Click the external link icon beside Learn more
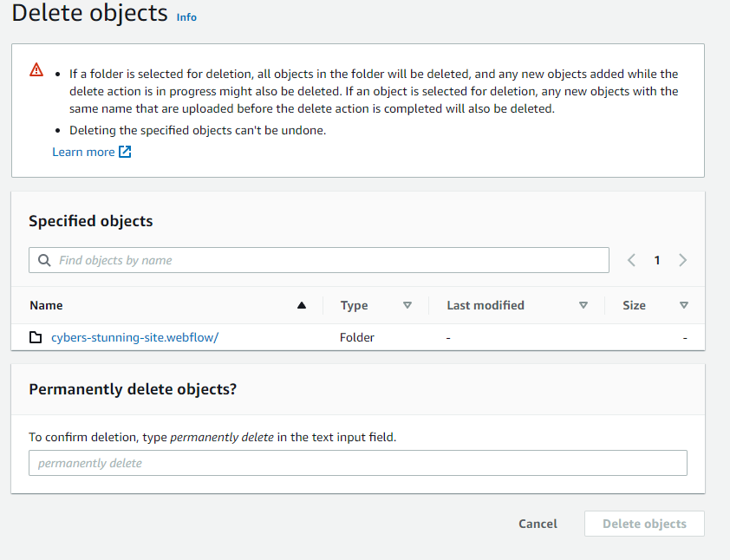The image size is (730, 560). [125, 153]
